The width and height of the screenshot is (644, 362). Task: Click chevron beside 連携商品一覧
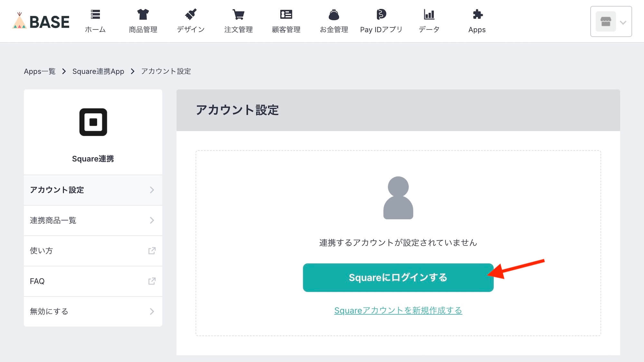152,220
